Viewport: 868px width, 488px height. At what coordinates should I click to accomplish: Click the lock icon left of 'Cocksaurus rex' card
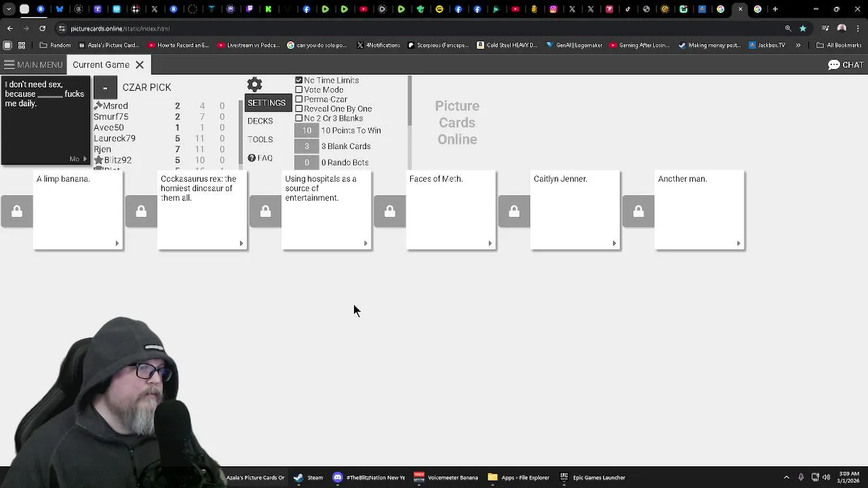pos(141,211)
